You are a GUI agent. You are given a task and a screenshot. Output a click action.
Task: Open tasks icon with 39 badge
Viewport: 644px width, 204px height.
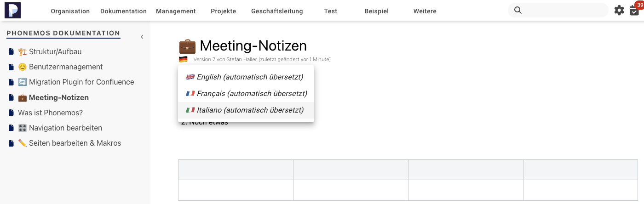tap(634, 11)
